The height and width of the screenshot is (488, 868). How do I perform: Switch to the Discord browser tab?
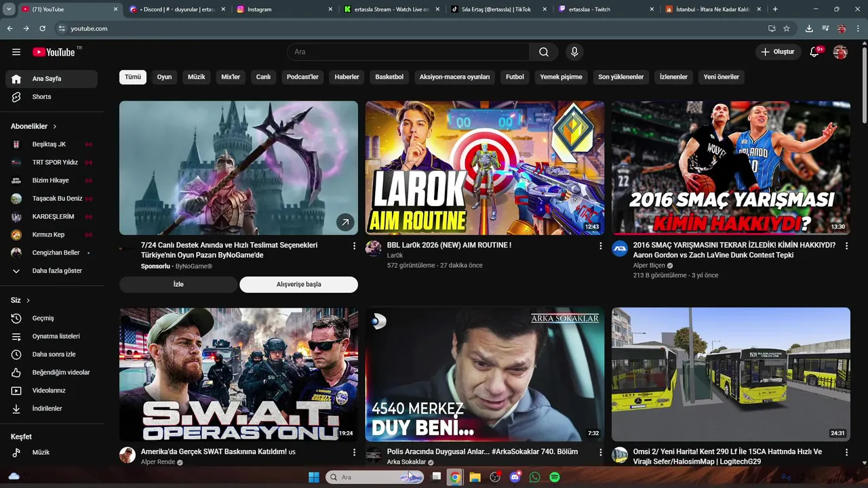[178, 9]
